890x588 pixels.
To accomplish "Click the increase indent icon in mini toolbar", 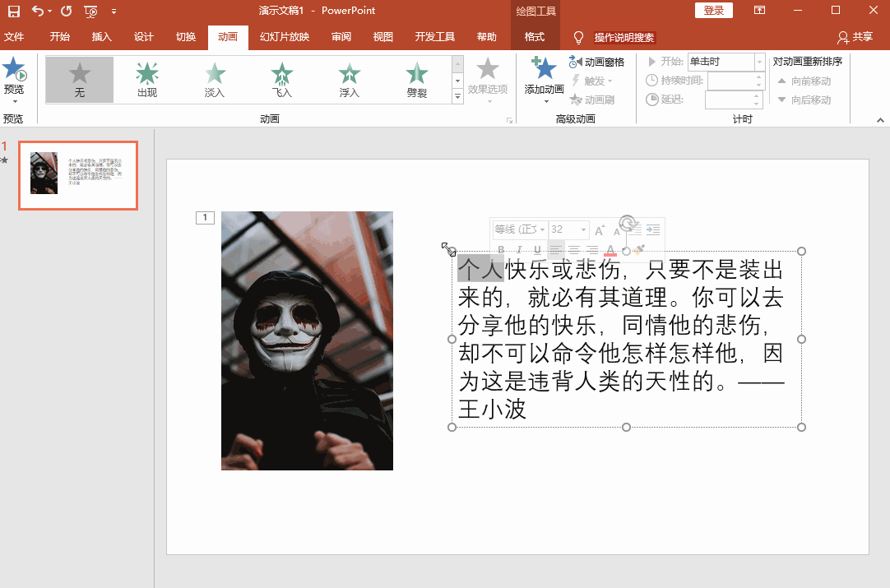I will [x=653, y=230].
